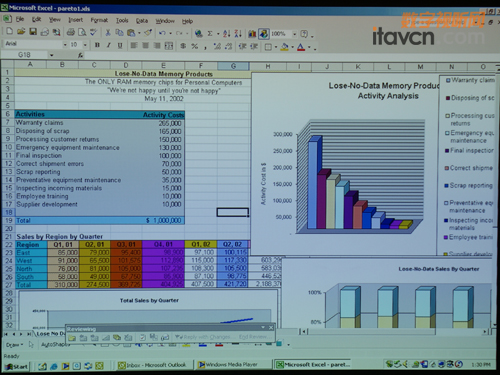Click the Print icon in the toolbar
Image resolution: width=500 pixels, height=375 pixels.
pyautogui.click(x=70, y=32)
